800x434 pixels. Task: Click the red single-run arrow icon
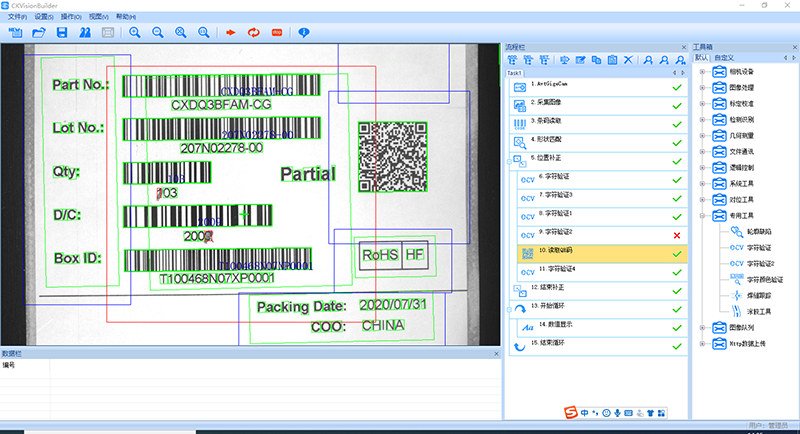[229, 33]
